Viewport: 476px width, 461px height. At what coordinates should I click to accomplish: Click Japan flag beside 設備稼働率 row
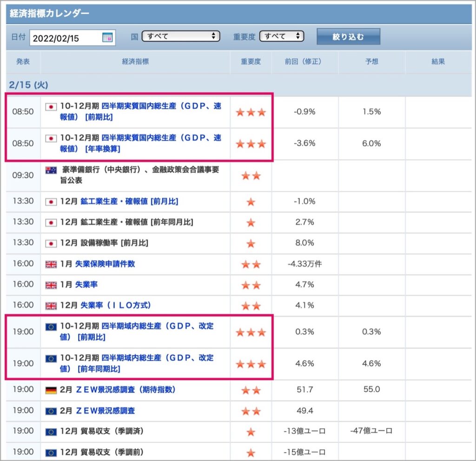[51, 243]
